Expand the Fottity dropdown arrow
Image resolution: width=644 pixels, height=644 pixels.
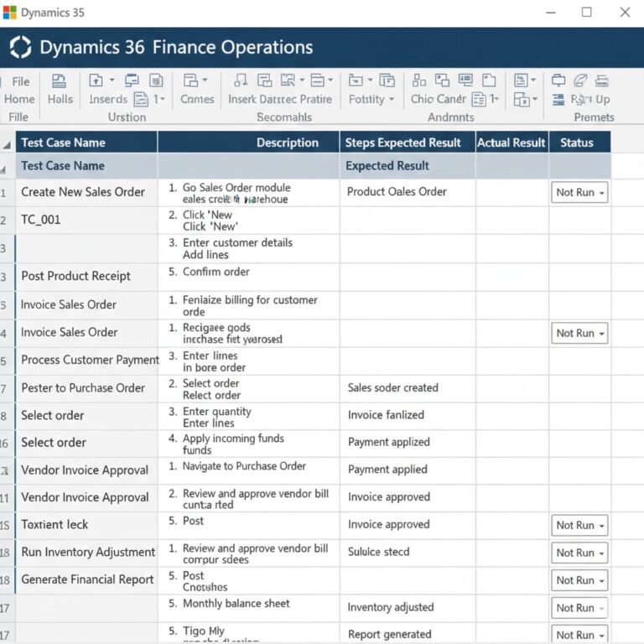(x=392, y=99)
